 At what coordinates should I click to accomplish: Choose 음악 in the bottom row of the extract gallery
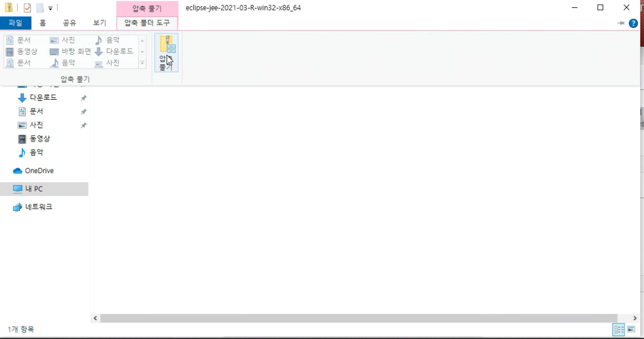(x=63, y=63)
